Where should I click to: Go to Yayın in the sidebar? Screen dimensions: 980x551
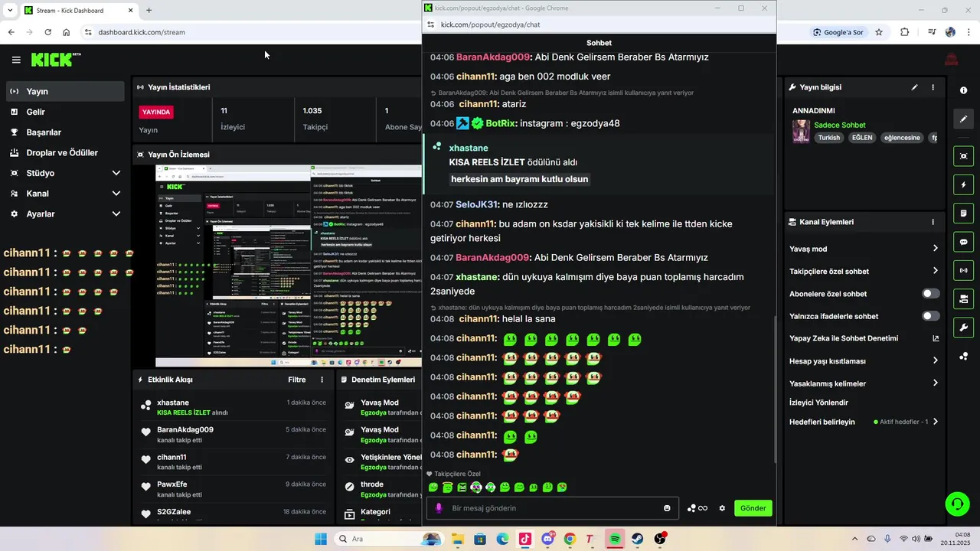point(64,91)
